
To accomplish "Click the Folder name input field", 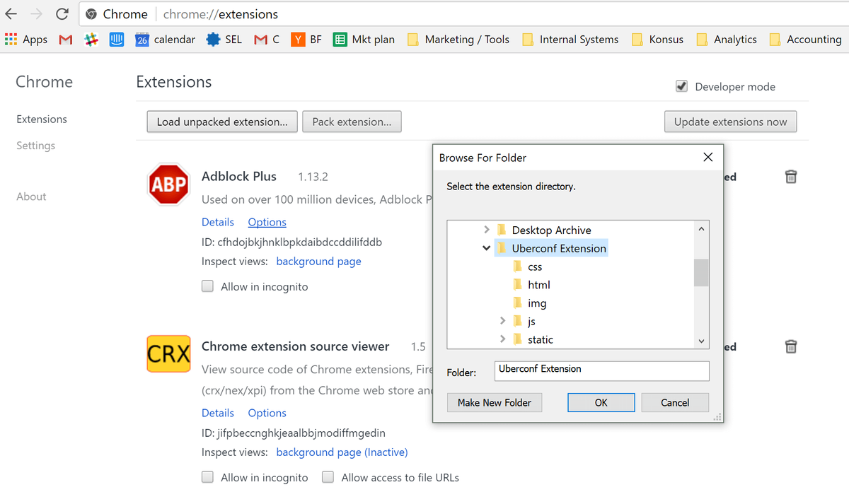I will click(601, 370).
